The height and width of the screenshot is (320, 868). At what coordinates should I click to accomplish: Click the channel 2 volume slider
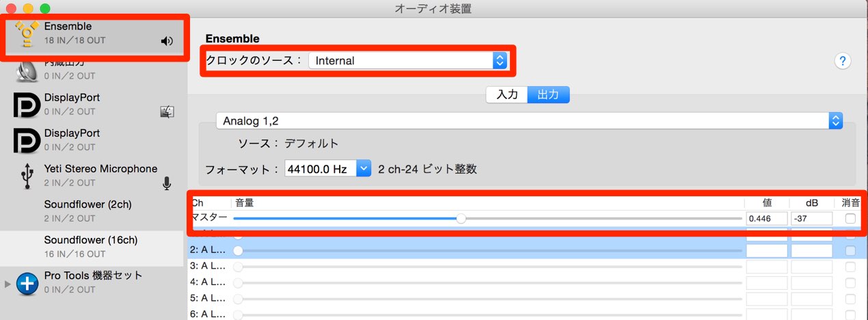[x=487, y=251]
